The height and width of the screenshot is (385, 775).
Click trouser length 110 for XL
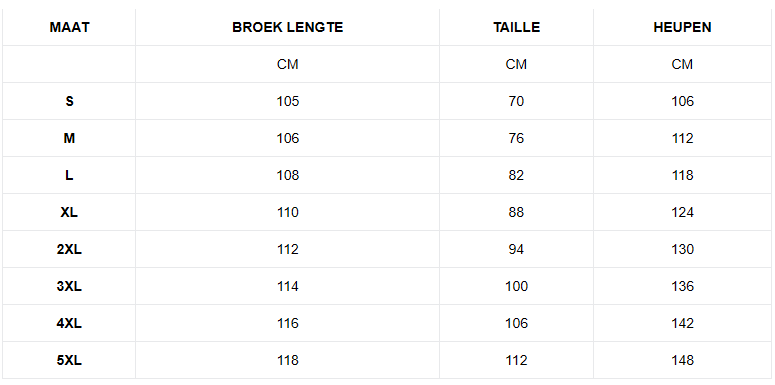coord(288,213)
